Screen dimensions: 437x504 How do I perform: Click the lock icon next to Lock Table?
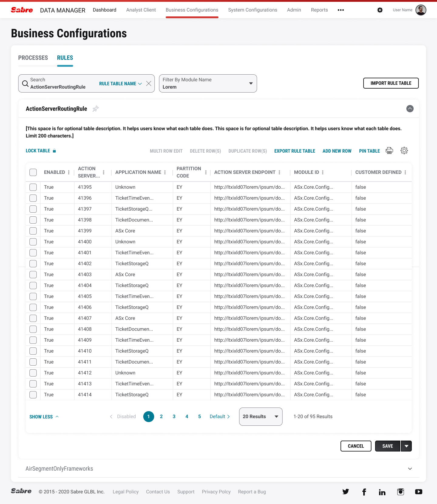(54, 151)
